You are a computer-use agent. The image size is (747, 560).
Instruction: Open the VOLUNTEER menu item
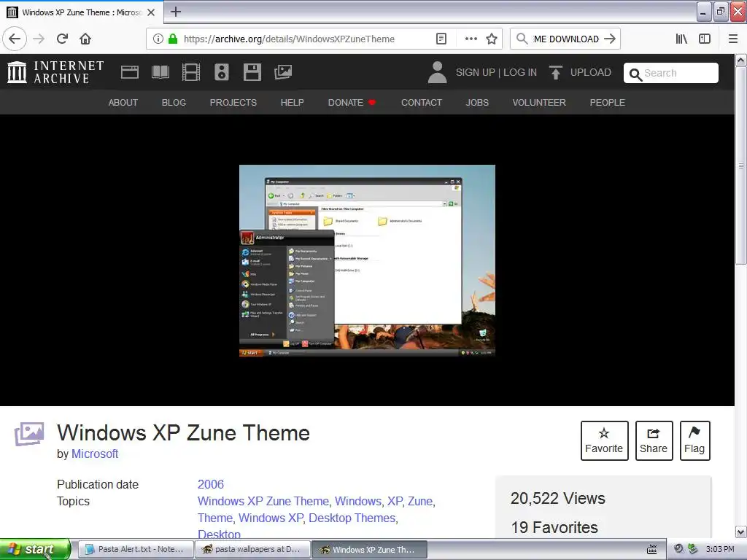[539, 102]
